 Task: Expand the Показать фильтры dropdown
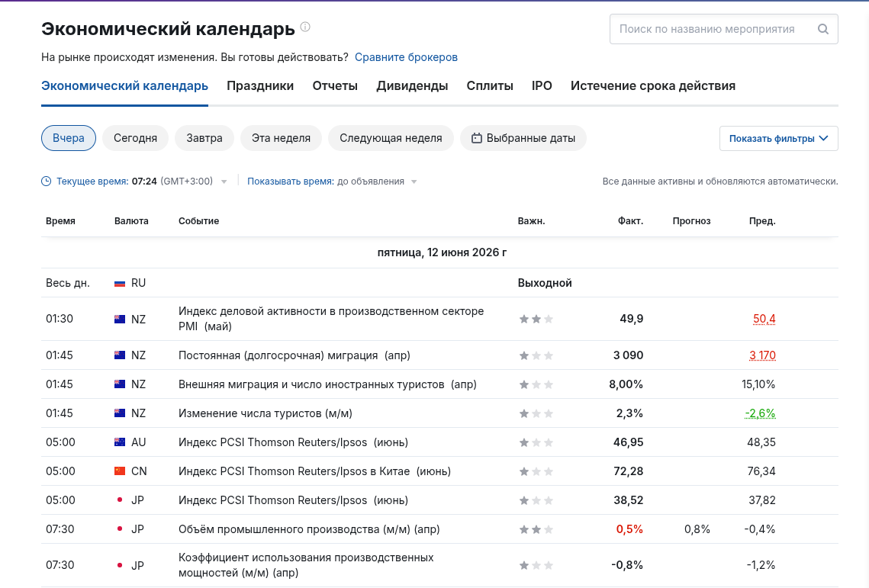coord(779,139)
